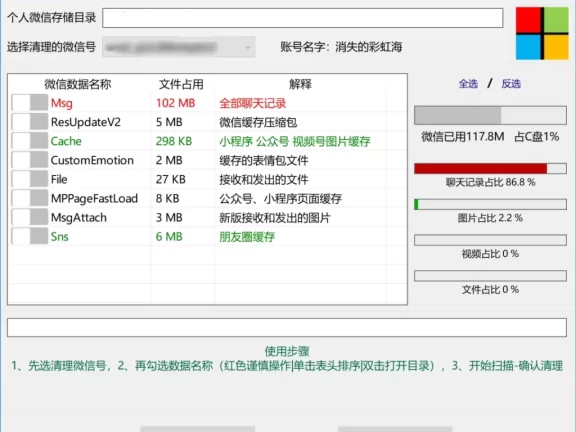Click the empty status box below the table

tap(287, 327)
